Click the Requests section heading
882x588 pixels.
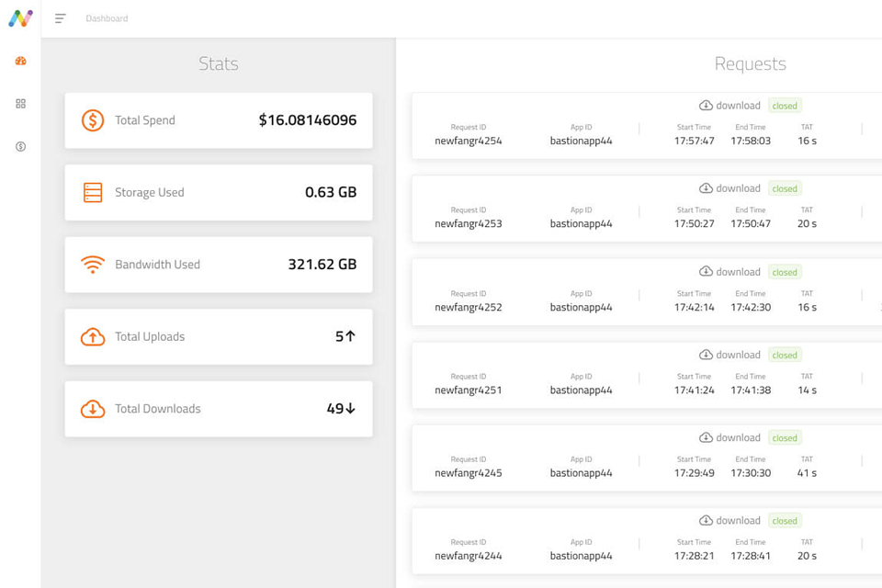[750, 63]
